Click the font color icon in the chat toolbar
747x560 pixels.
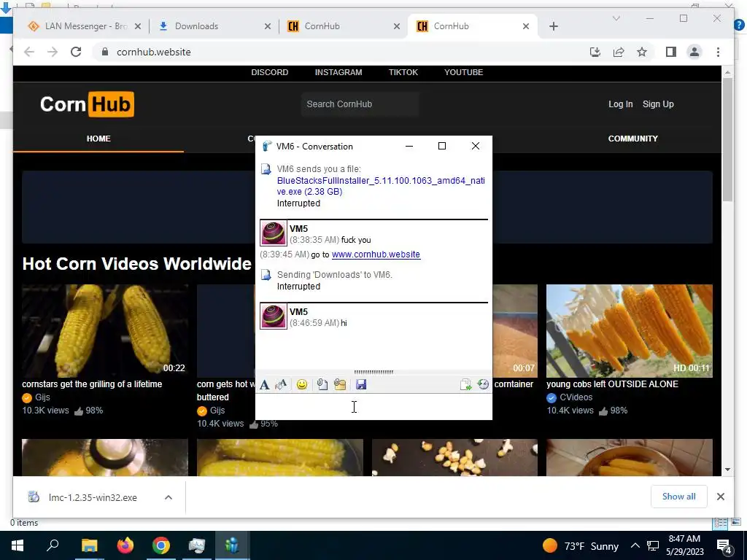(x=281, y=385)
